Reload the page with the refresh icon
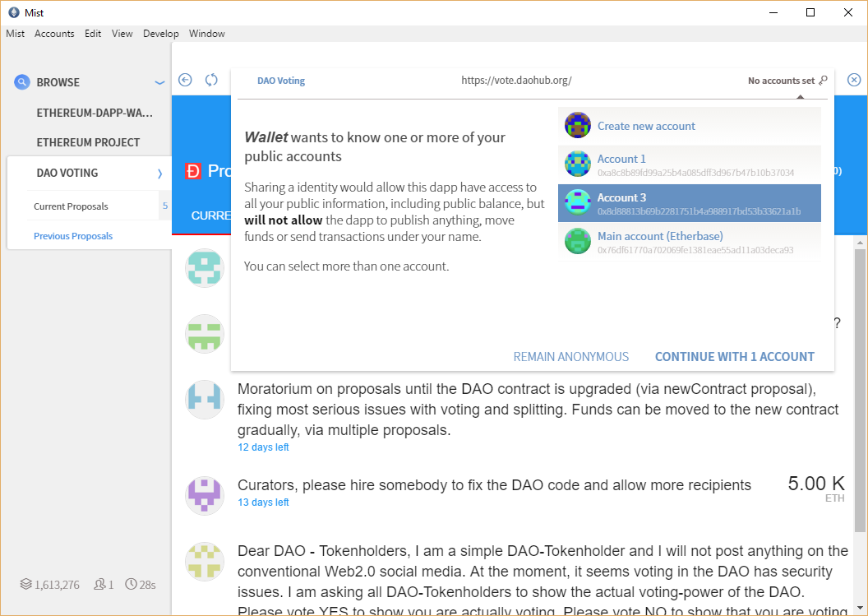The height and width of the screenshot is (616, 868). click(211, 80)
